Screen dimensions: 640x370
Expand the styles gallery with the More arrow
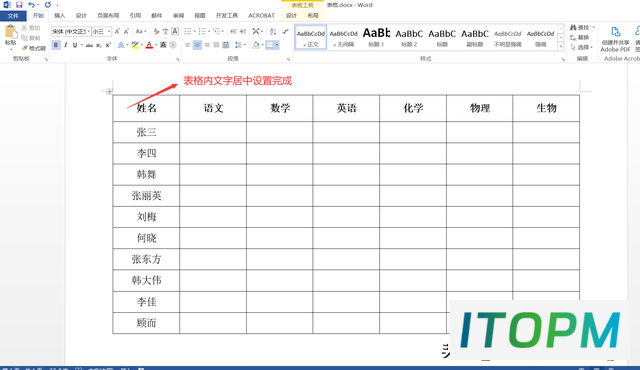[561, 47]
